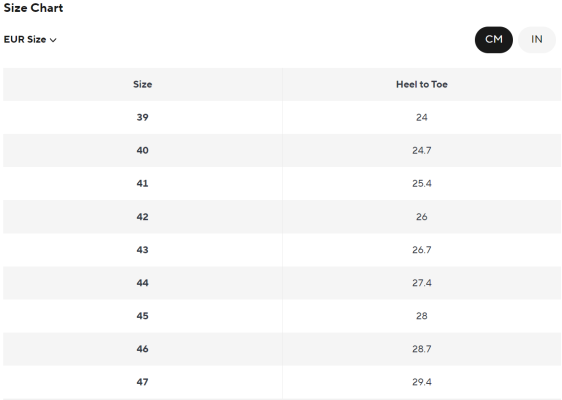
Task: Select size 39 row
Action: click(282, 117)
